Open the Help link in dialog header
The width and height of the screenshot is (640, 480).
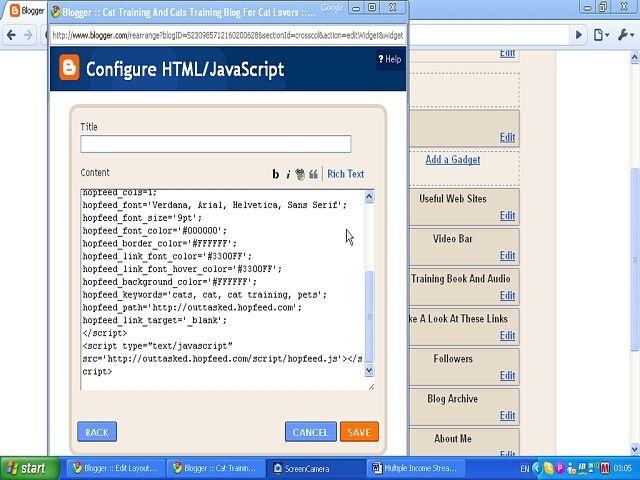pyautogui.click(x=390, y=60)
